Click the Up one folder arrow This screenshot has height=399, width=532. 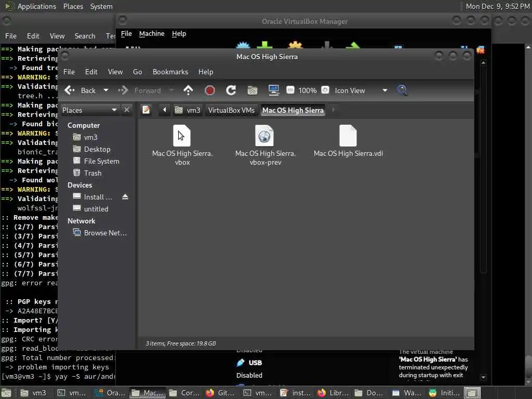[x=188, y=90]
